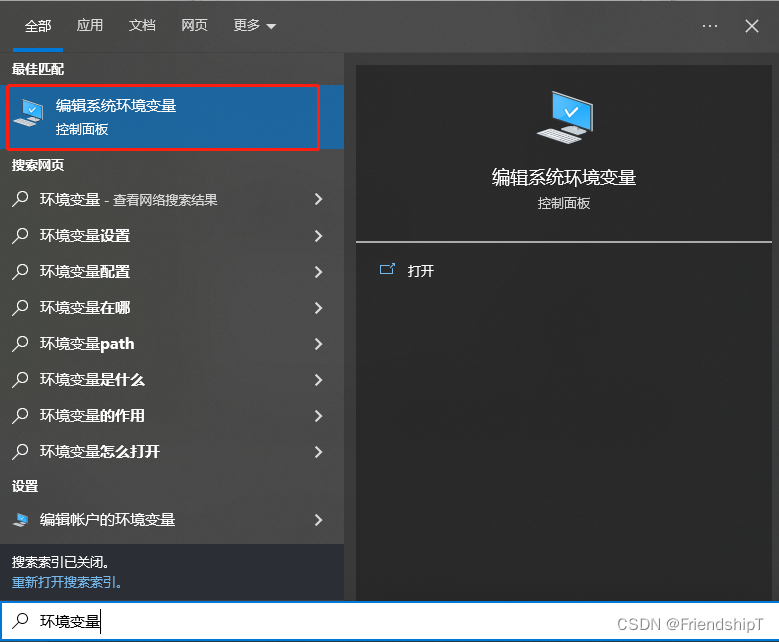Select the 环境变量配置 web suggestion

pyautogui.click(x=172, y=272)
